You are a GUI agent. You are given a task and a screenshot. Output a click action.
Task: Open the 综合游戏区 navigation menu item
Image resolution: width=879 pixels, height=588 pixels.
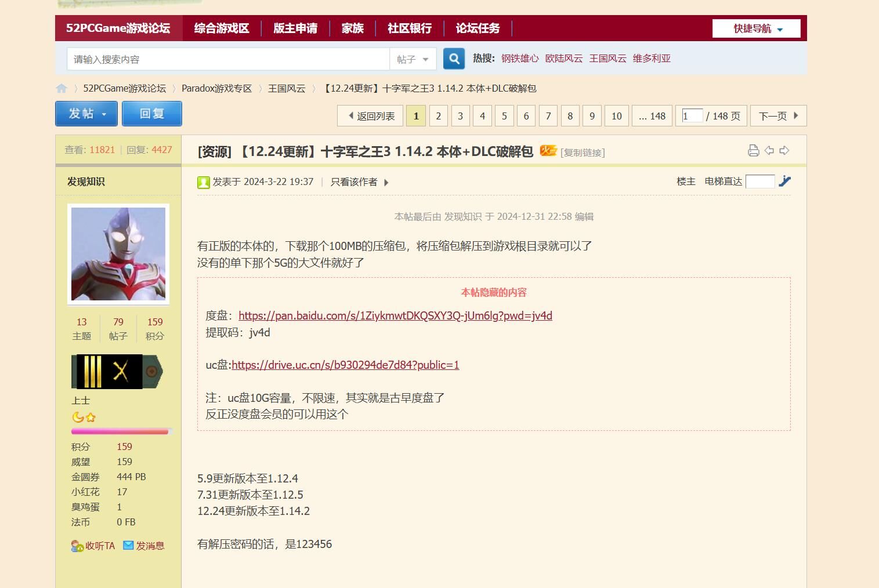(x=222, y=28)
